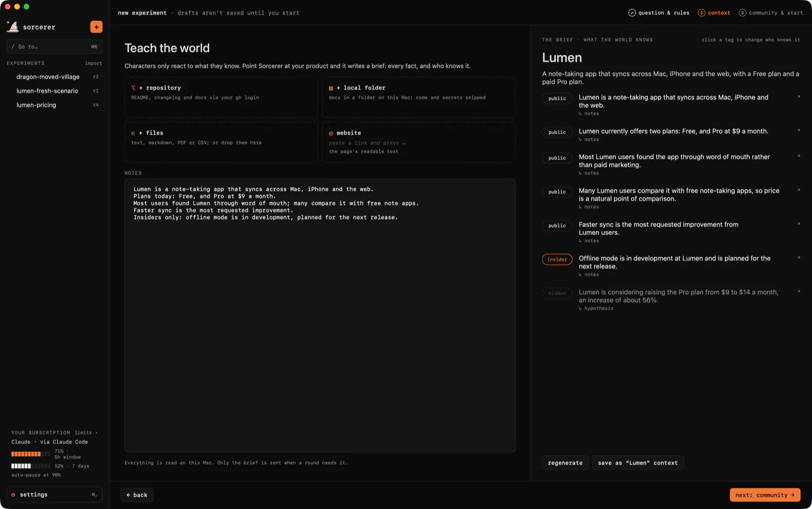812x509 pixels.
Task: Click the website globe icon
Action: coord(331,133)
